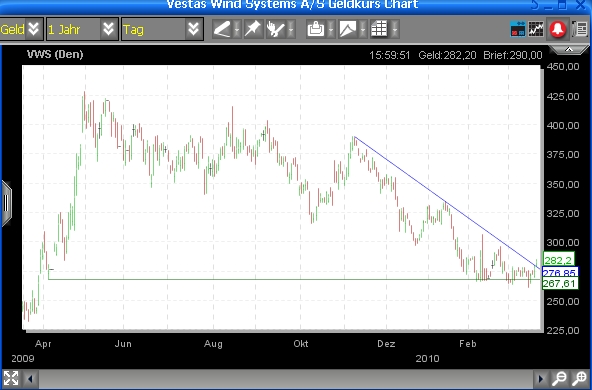Click the horizontal scrollbar track

[286, 378]
